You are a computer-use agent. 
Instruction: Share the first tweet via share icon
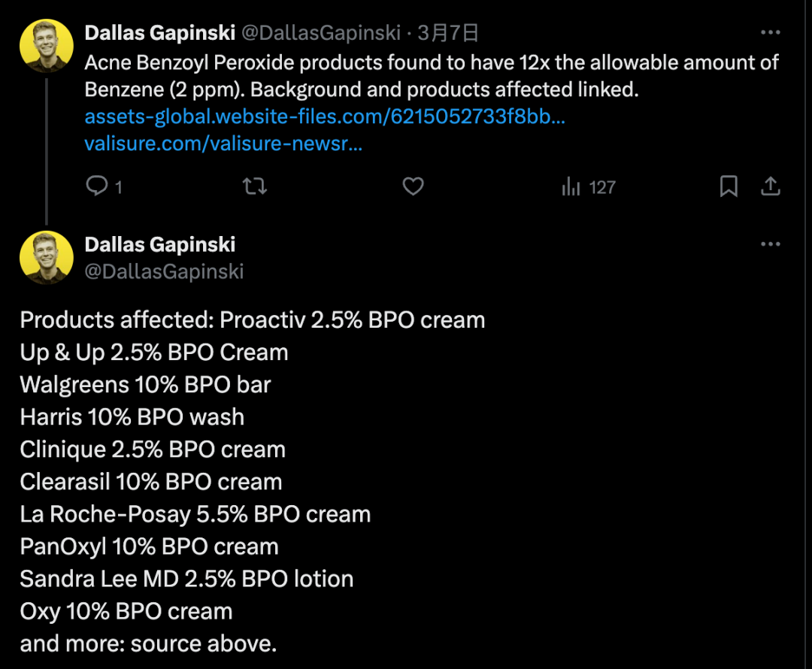[770, 186]
